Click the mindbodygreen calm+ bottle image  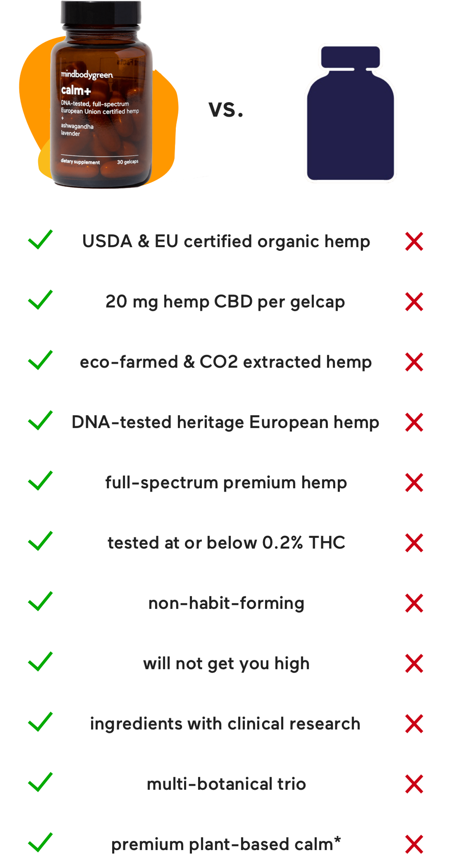pos(101,94)
